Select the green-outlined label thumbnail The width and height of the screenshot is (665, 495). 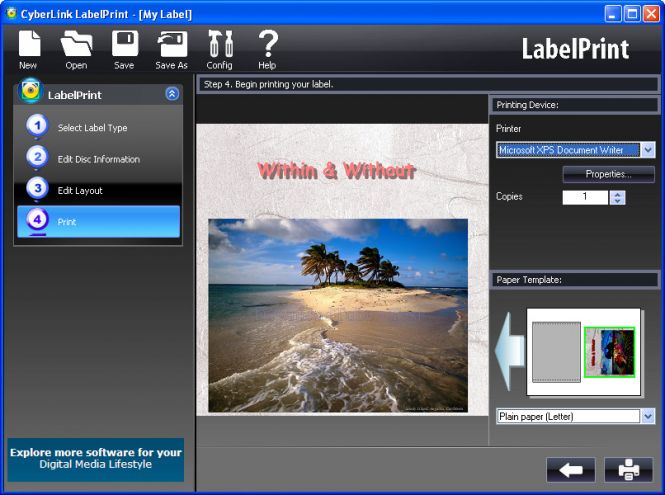pos(609,352)
